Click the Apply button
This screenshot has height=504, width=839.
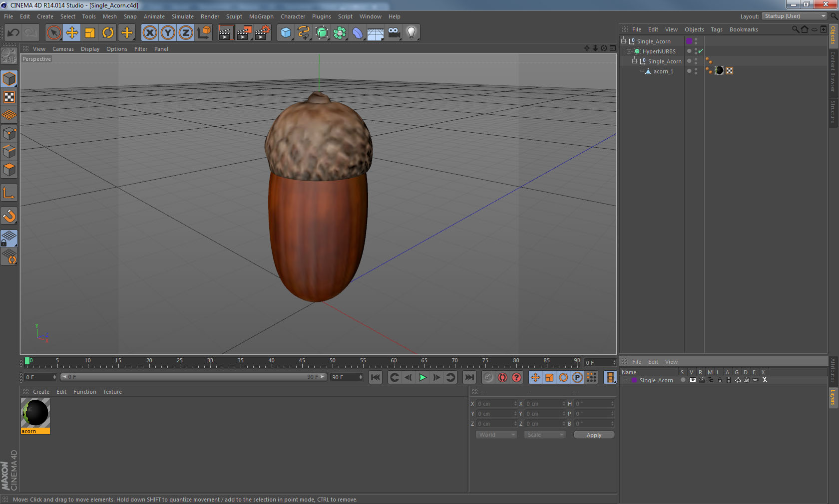click(594, 435)
